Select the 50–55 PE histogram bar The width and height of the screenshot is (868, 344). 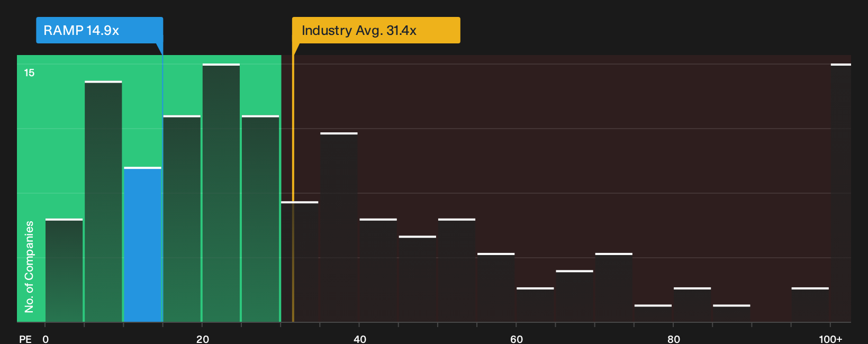[x=457, y=270]
